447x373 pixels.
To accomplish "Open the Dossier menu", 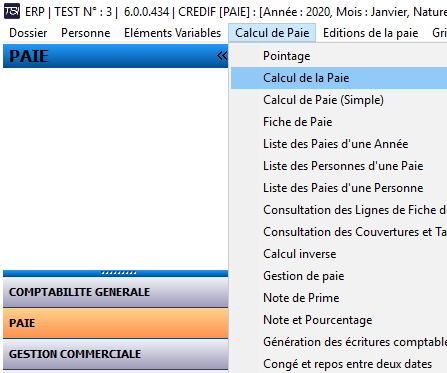I will click(28, 33).
